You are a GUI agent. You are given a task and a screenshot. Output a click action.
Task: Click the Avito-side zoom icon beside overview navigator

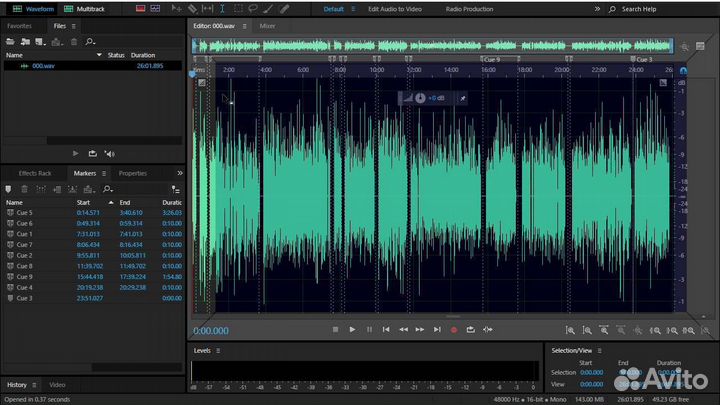684,46
